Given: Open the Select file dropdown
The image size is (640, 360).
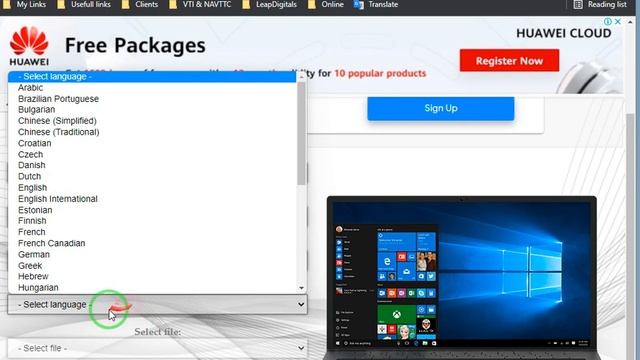Looking at the screenshot, I should pyautogui.click(x=157, y=348).
